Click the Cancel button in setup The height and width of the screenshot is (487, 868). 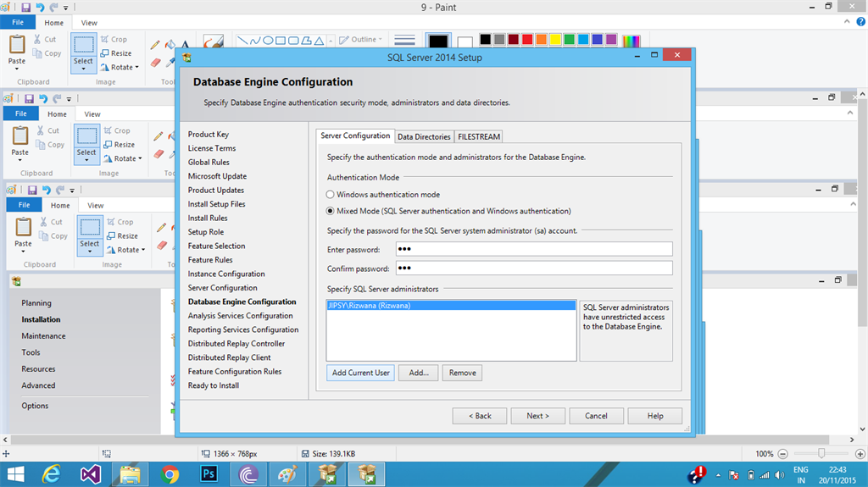click(x=596, y=416)
